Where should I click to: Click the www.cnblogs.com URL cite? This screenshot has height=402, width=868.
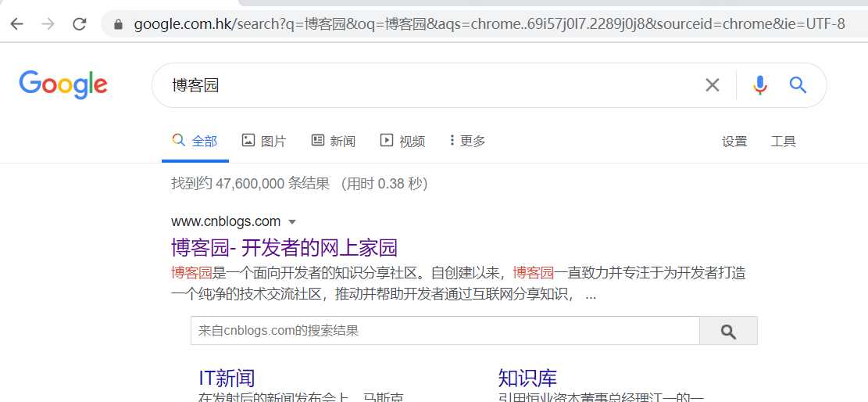point(226,221)
